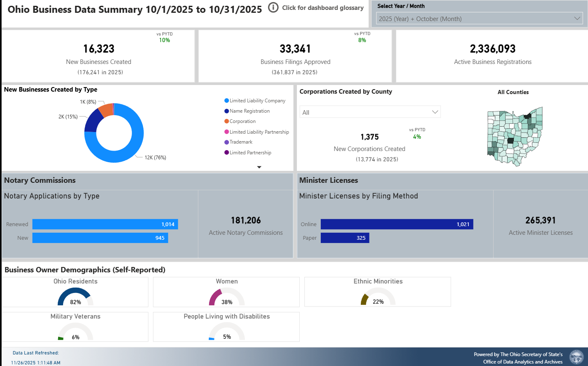The width and height of the screenshot is (588, 366).
Task: Click the Limited Liability Partnership legend item
Action: [x=259, y=132]
